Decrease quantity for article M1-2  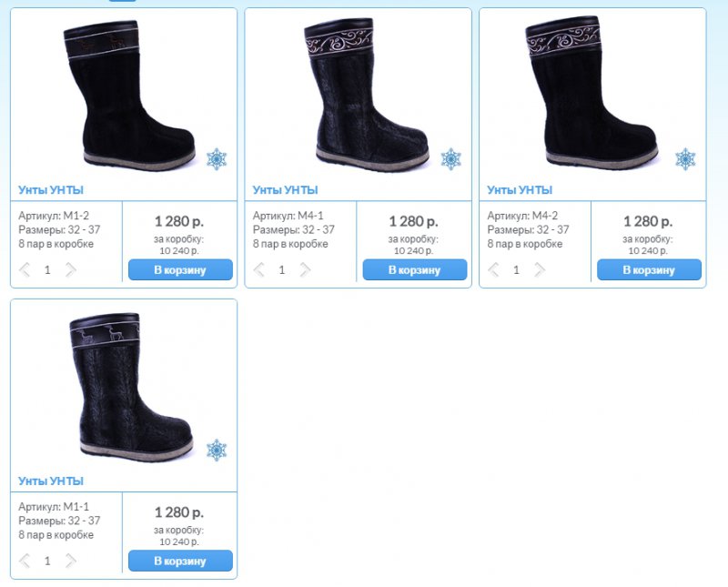[x=25, y=269]
